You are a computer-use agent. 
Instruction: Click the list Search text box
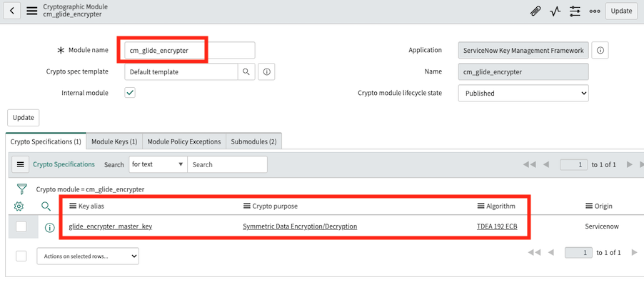point(227,164)
